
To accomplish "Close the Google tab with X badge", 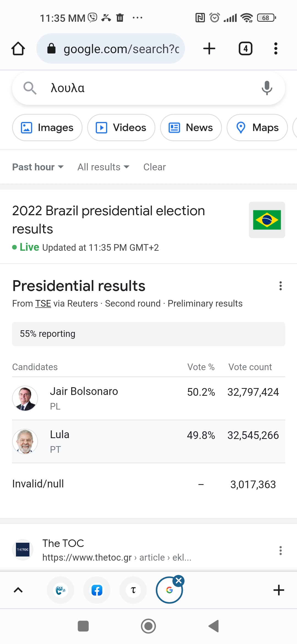I will [179, 581].
